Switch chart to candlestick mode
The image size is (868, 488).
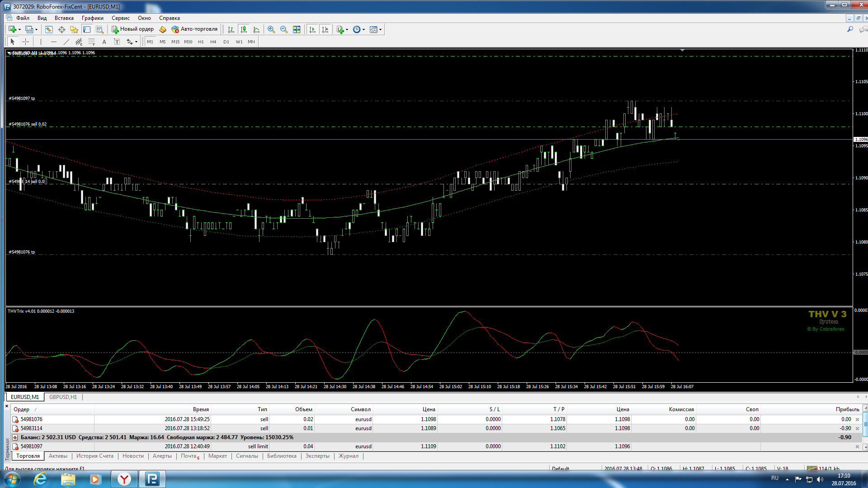[x=244, y=29]
